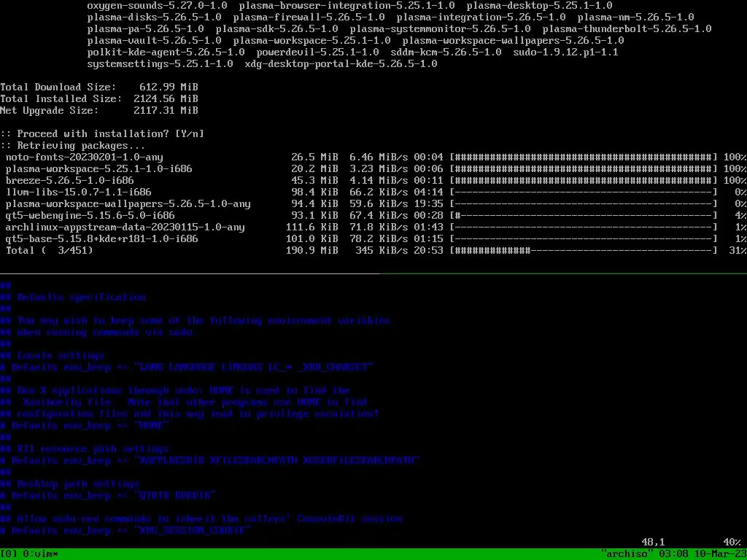Click the date 10-Mar-23 in status bar
Screen dimensions: 747x560
coord(720,554)
